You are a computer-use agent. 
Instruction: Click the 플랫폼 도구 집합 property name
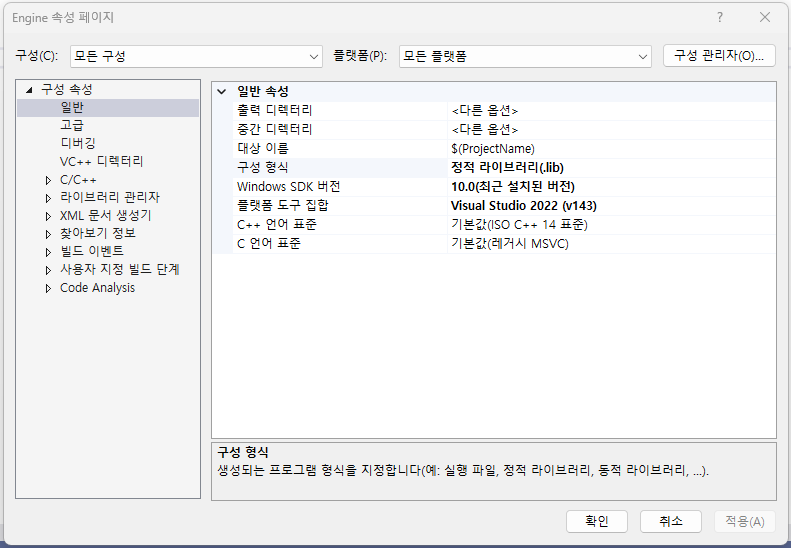pos(283,205)
